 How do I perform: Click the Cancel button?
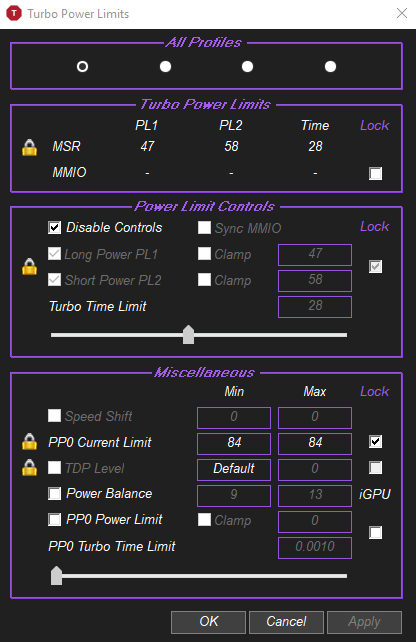[286, 622]
